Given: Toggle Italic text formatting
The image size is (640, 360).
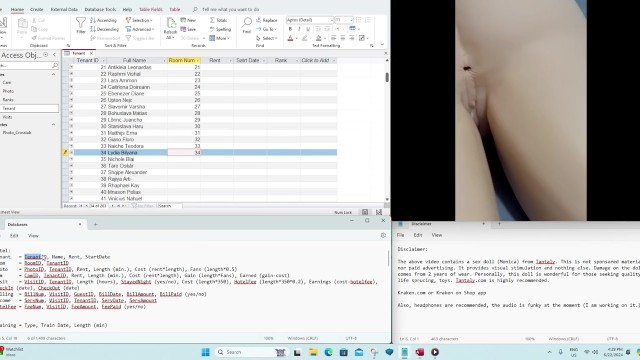Looking at the screenshot, I should (299, 29).
